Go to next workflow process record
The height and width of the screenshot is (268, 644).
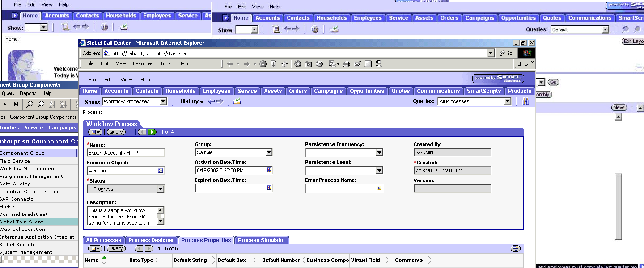(x=152, y=132)
